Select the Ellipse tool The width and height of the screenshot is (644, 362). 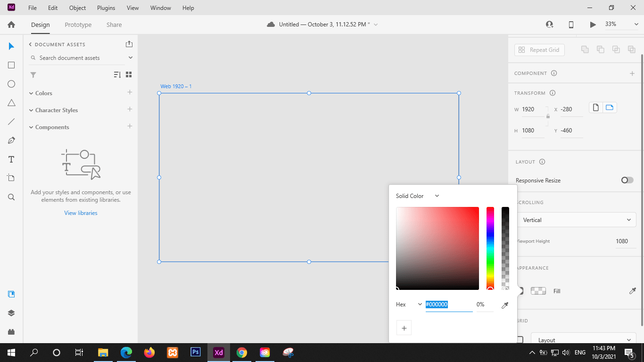[x=11, y=84]
